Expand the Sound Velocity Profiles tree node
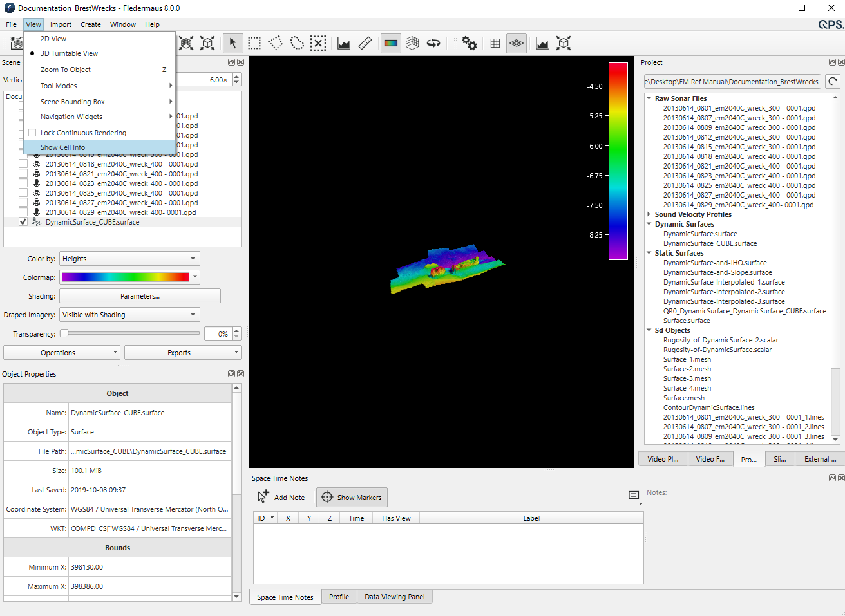The width and height of the screenshot is (845, 616). 649,214
